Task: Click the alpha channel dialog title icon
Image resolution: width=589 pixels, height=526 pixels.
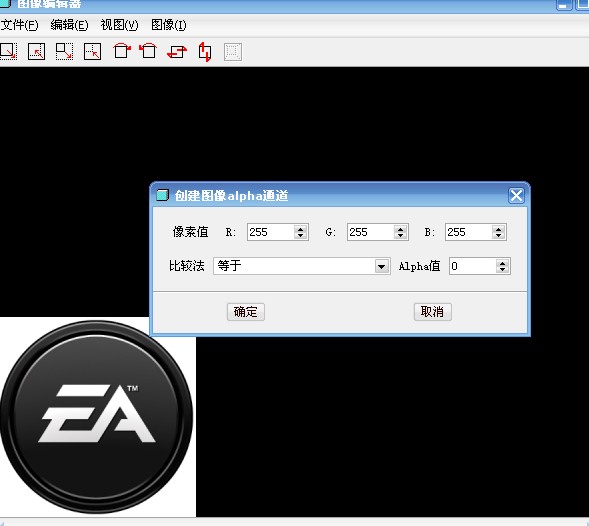Action: [x=162, y=195]
